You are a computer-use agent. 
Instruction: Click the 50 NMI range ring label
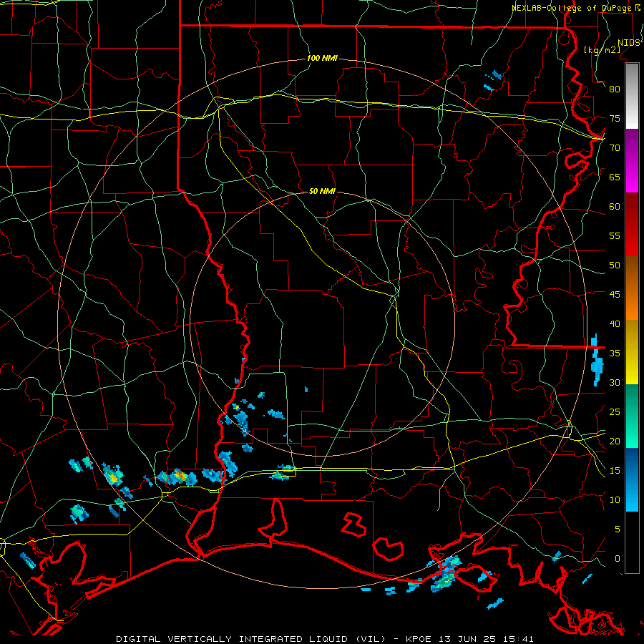point(322,191)
